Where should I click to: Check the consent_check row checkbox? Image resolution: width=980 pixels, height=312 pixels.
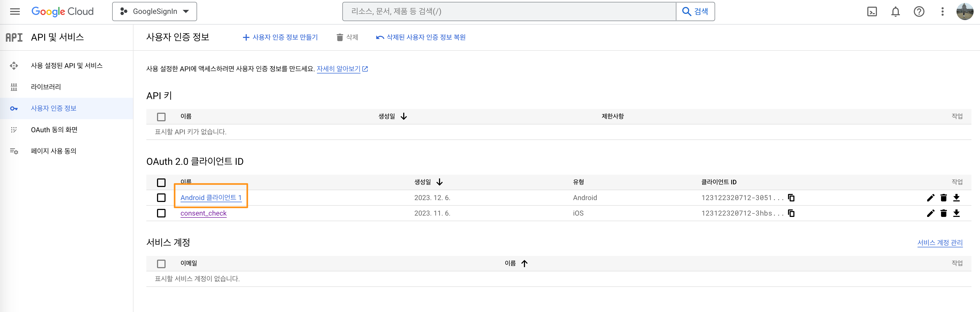pyautogui.click(x=161, y=213)
